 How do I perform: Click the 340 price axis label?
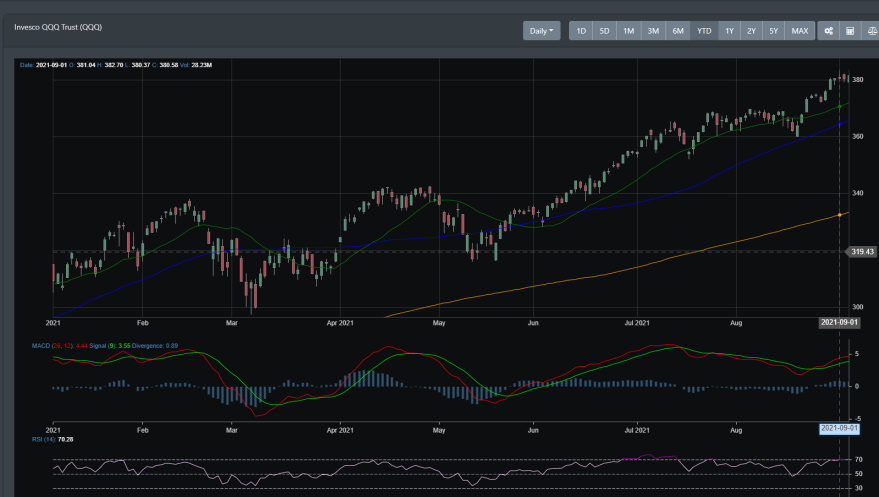pos(858,193)
